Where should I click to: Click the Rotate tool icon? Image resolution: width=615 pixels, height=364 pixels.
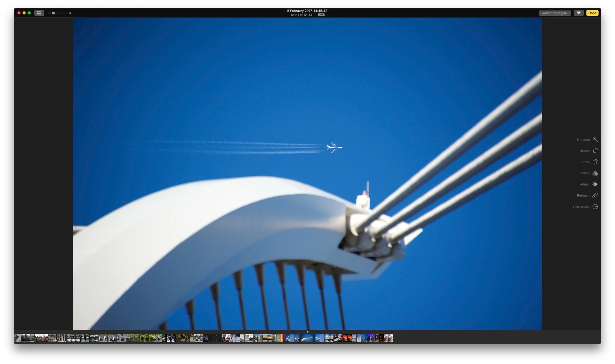(x=595, y=151)
